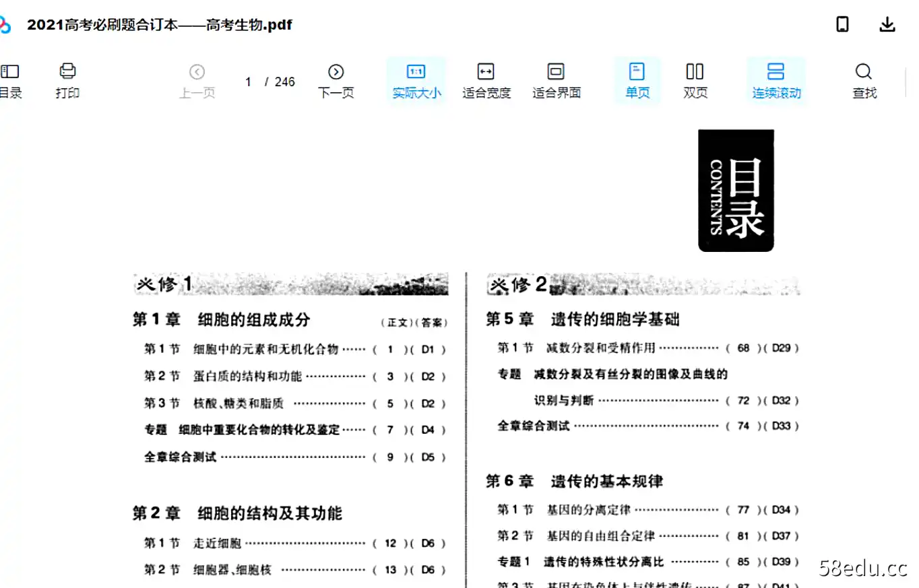Click the PDF file title text
The height and width of the screenshot is (588, 919).
coord(160,26)
